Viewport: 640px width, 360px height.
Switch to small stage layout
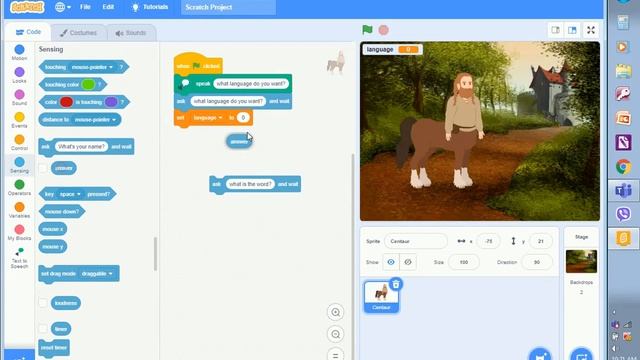click(556, 30)
